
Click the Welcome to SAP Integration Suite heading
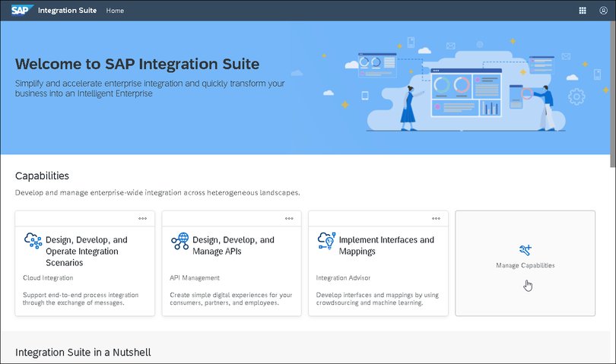tap(137, 64)
